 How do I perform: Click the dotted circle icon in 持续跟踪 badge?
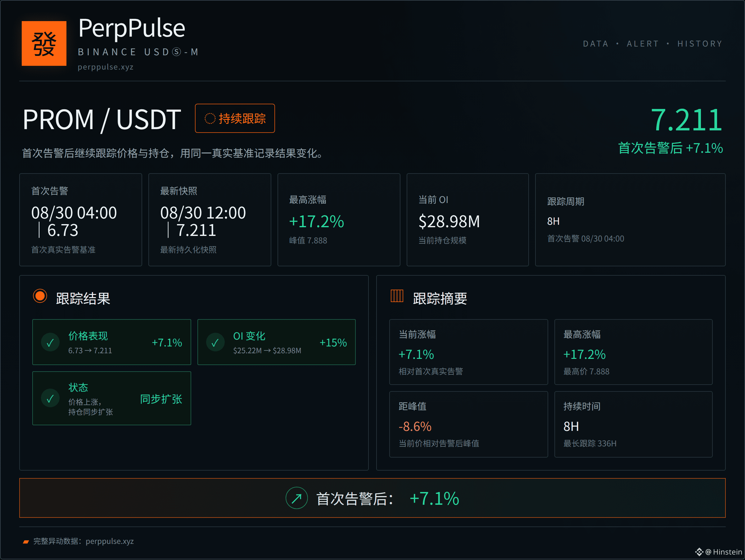[210, 119]
